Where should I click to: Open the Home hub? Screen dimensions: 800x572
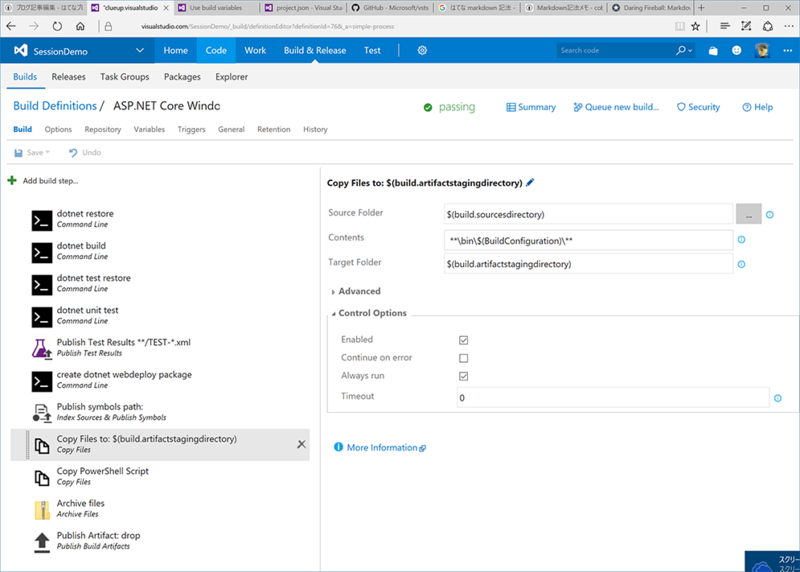(x=176, y=51)
